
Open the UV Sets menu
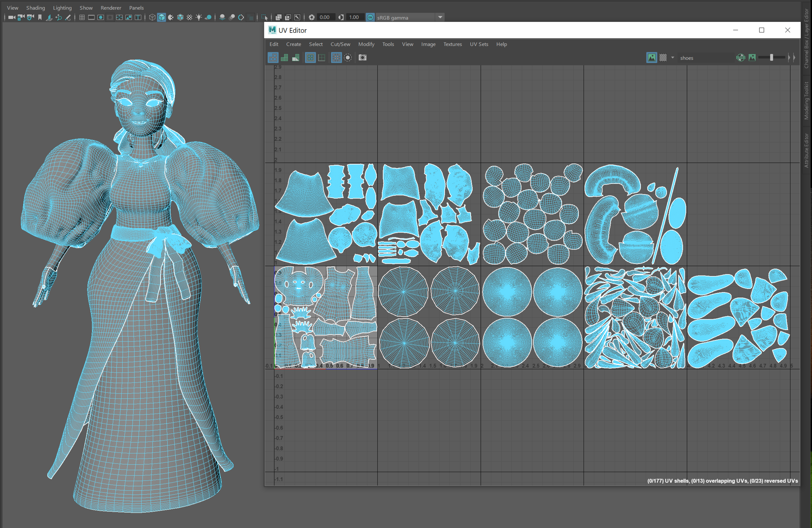479,44
